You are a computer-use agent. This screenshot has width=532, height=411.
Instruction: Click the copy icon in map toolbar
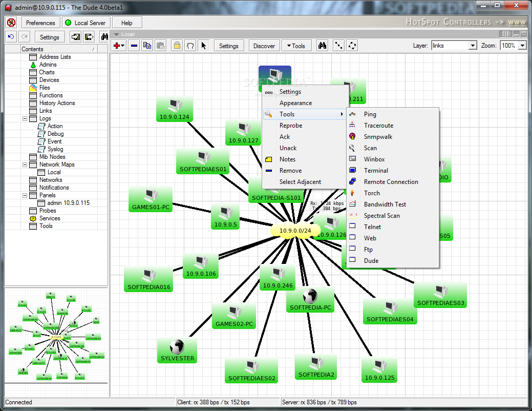[147, 46]
